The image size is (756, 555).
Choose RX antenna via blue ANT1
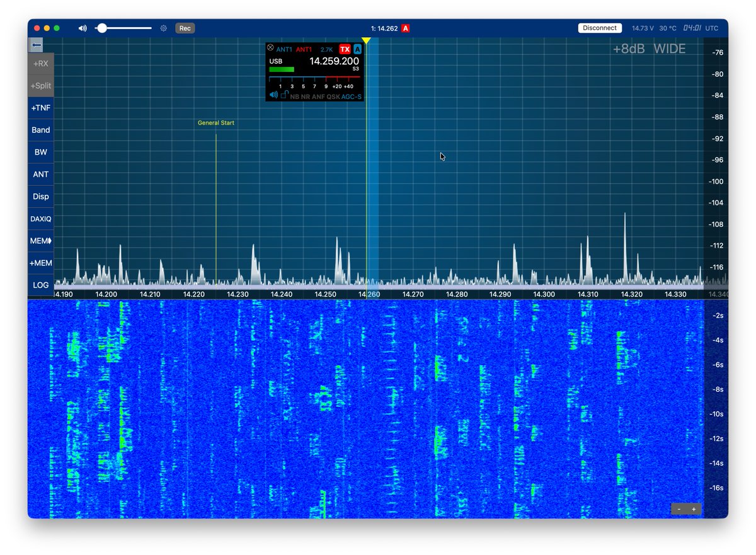284,49
